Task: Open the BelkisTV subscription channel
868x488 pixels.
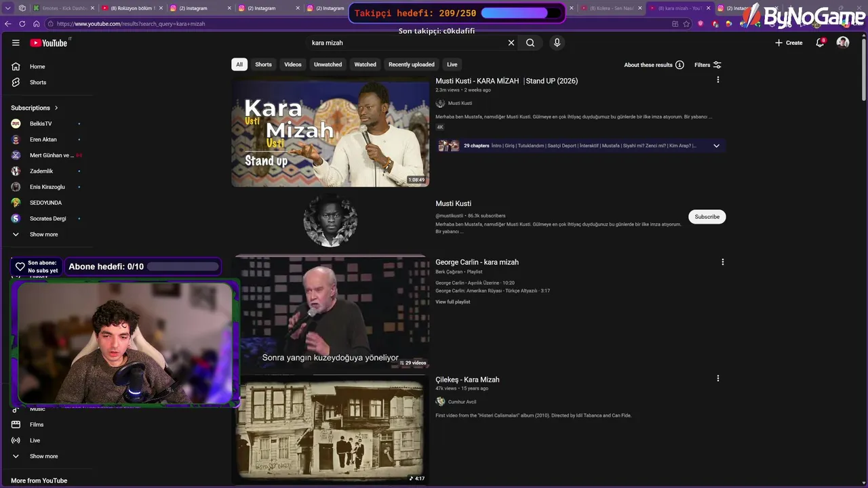Action: [x=41, y=123]
